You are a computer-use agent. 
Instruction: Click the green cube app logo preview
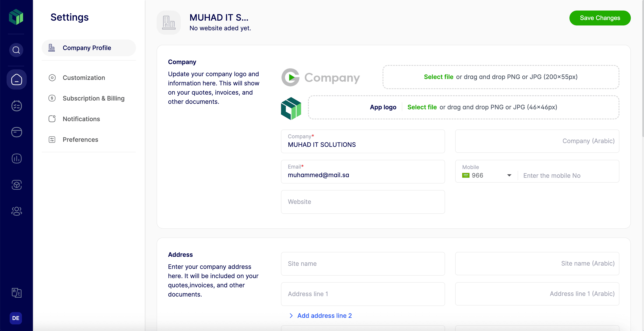coord(291,109)
